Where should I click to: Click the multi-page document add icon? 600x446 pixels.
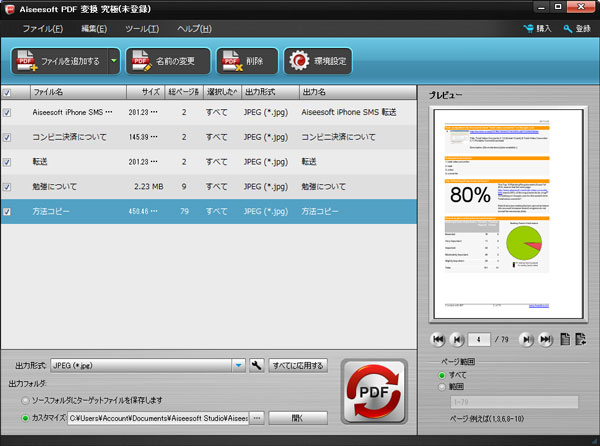click(x=580, y=339)
